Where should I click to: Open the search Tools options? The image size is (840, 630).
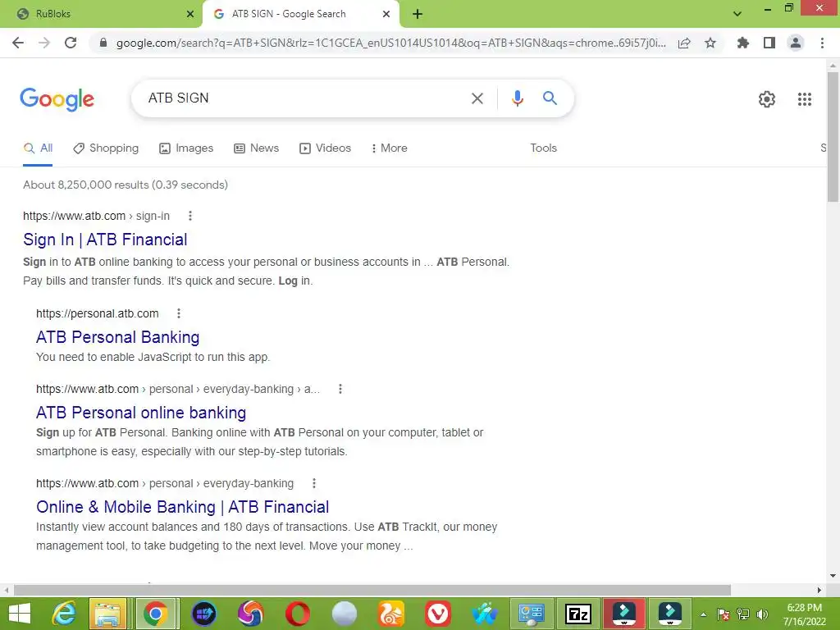point(543,148)
